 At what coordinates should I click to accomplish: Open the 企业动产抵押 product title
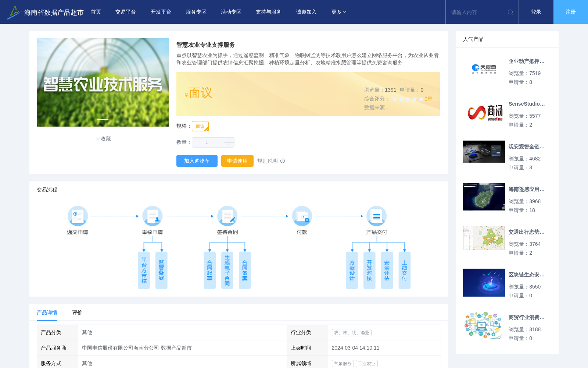click(527, 61)
